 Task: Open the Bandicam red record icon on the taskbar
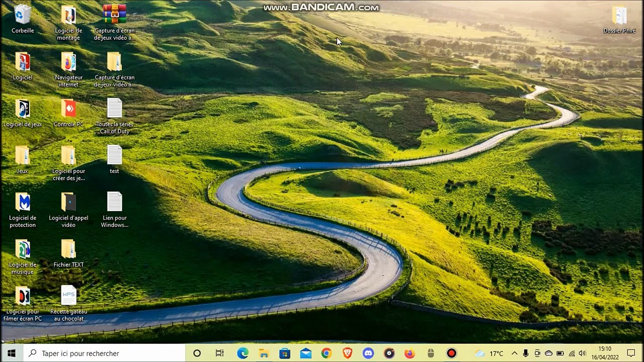click(452, 353)
